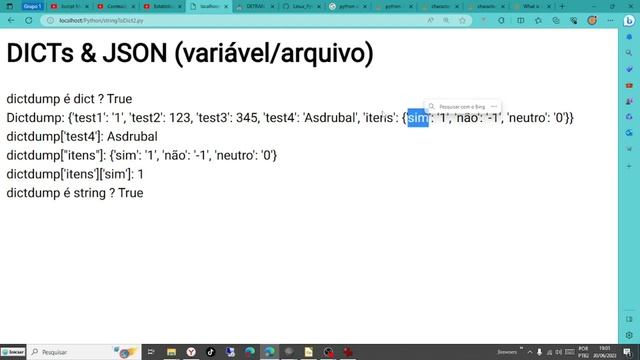The width and height of the screenshot is (640, 360).
Task: Open File Explorer from the taskbar
Action: pyautogui.click(x=171, y=352)
